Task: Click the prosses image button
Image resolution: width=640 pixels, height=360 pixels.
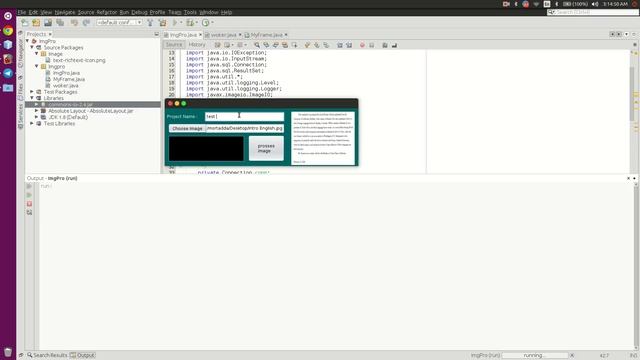Action: [266, 148]
